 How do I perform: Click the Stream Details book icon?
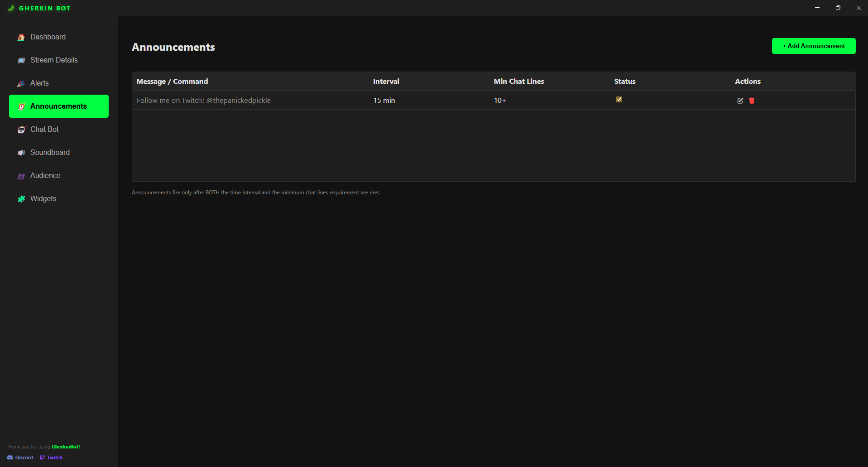21,60
